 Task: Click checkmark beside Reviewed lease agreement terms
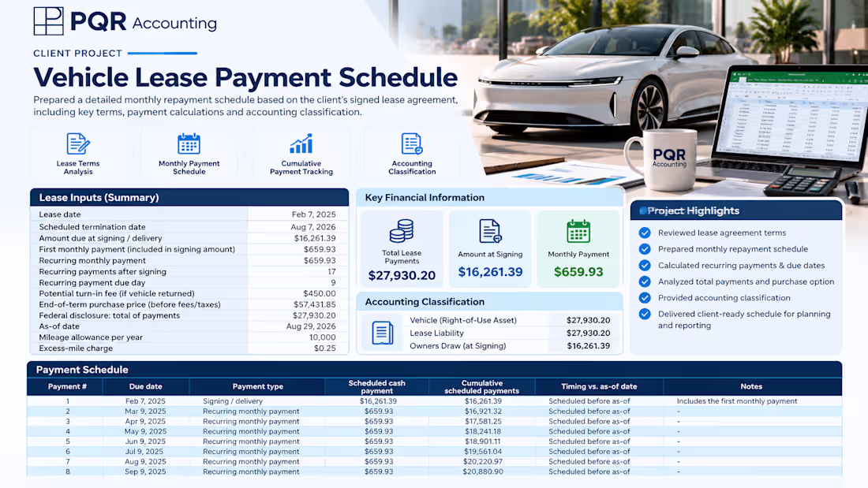pos(645,233)
